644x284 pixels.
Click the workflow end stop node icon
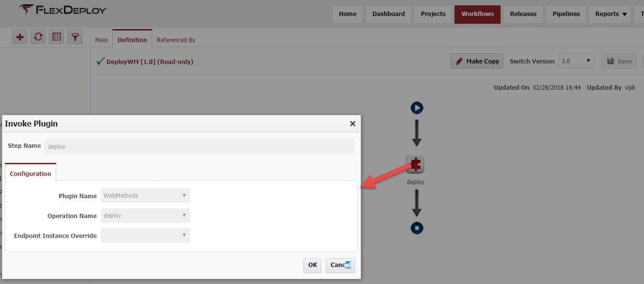[x=417, y=228]
